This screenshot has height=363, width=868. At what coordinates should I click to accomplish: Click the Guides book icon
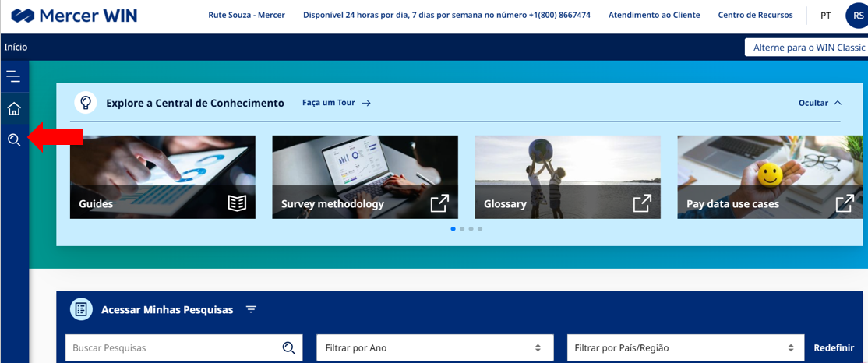237,203
